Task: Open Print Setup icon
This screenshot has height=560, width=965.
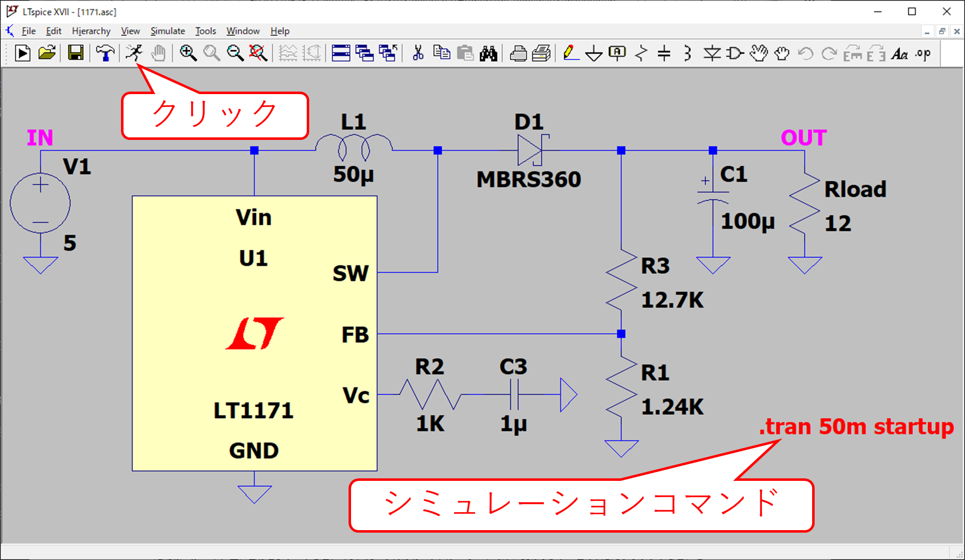Action: 541,53
